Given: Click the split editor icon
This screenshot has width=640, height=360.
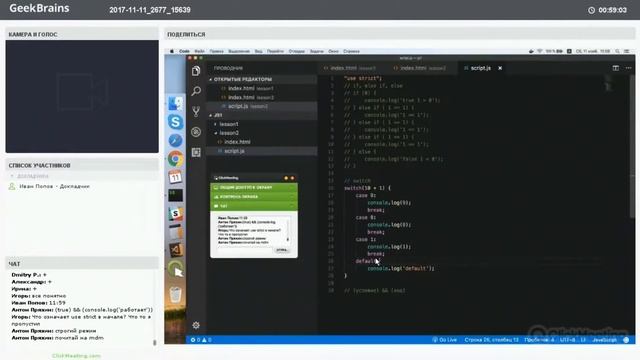Looking at the screenshot, I should (616, 68).
